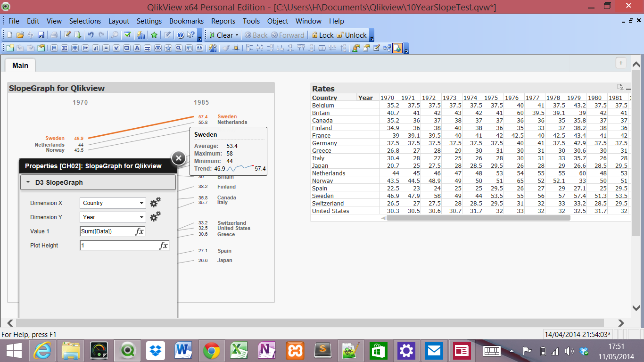Save the document using the floppy disk icon
This screenshot has height=362, width=644.
tap(41, 35)
